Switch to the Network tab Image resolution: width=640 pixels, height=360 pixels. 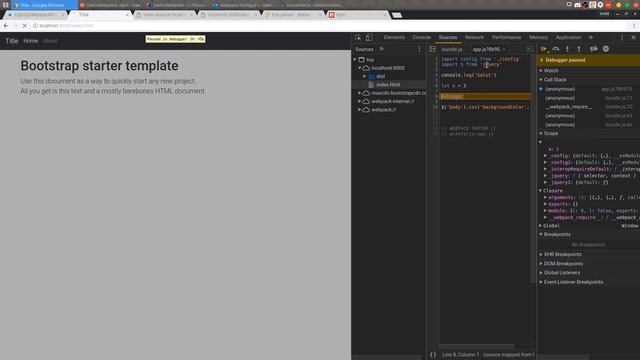tap(474, 38)
